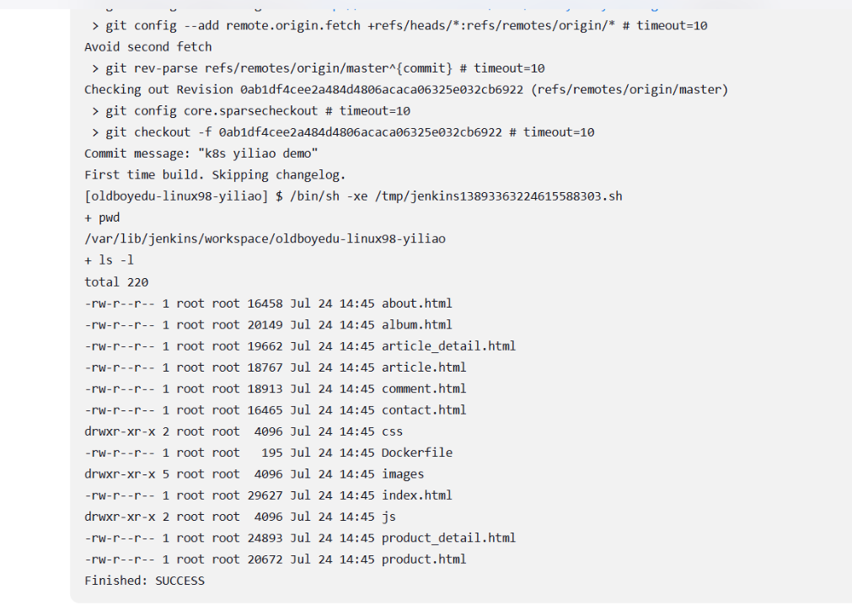Click product.html in the listing
Screen dimensions: 852x616
(x=423, y=560)
